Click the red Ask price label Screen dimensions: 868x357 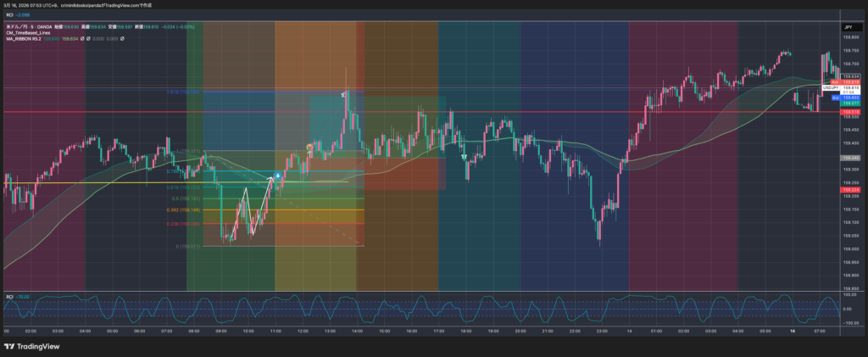point(835,81)
